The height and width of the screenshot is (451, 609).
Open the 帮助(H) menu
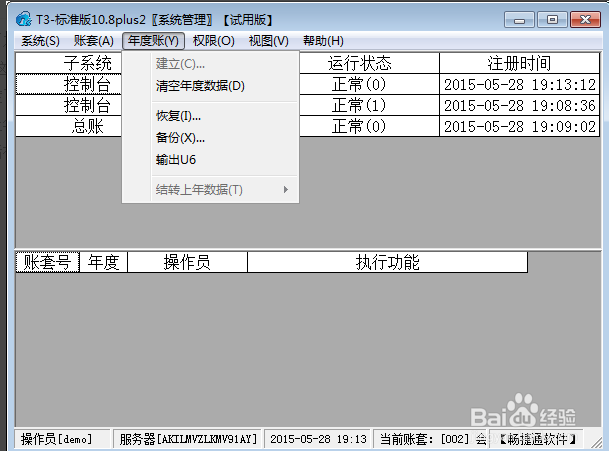pos(322,41)
